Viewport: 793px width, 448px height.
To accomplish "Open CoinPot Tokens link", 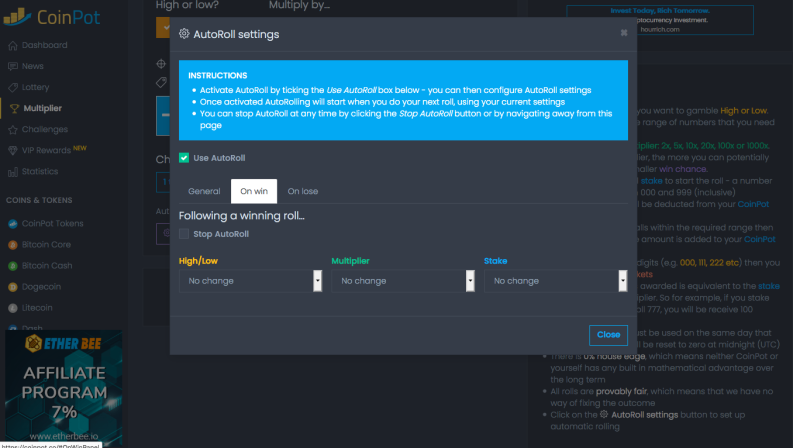I will [53, 223].
